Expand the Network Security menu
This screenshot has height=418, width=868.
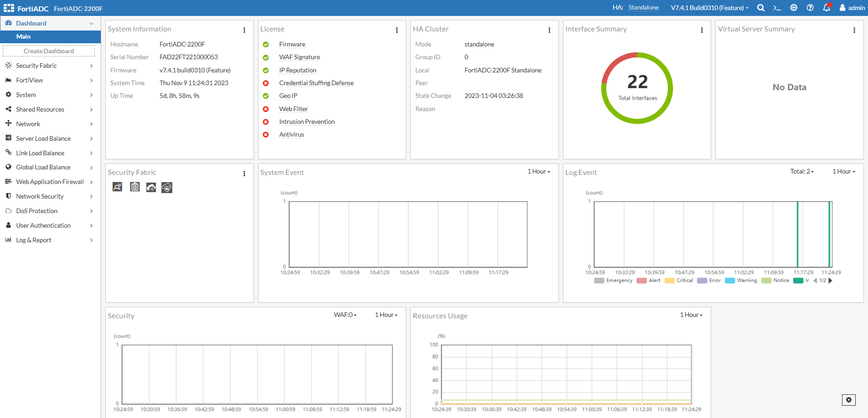coord(50,196)
